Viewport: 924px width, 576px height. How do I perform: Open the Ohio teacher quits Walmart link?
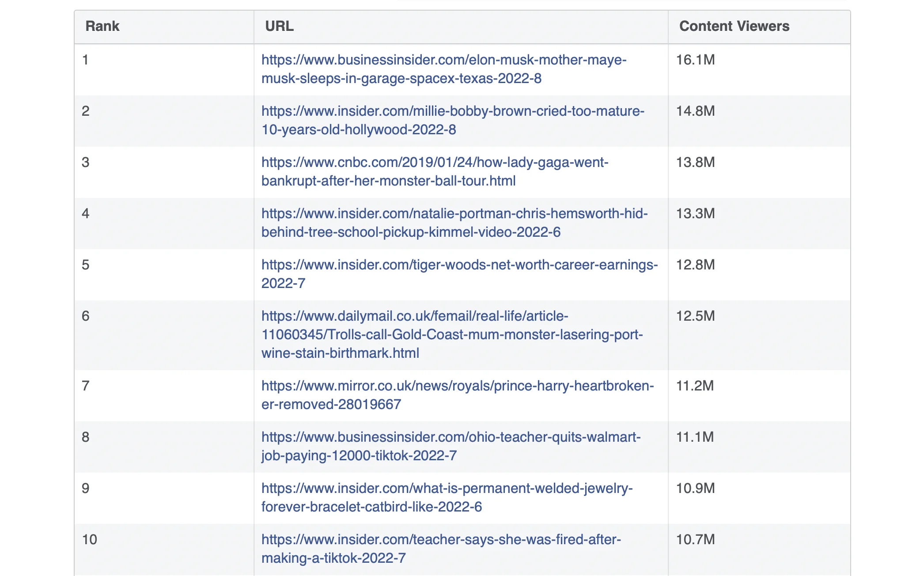pyautogui.click(x=451, y=446)
